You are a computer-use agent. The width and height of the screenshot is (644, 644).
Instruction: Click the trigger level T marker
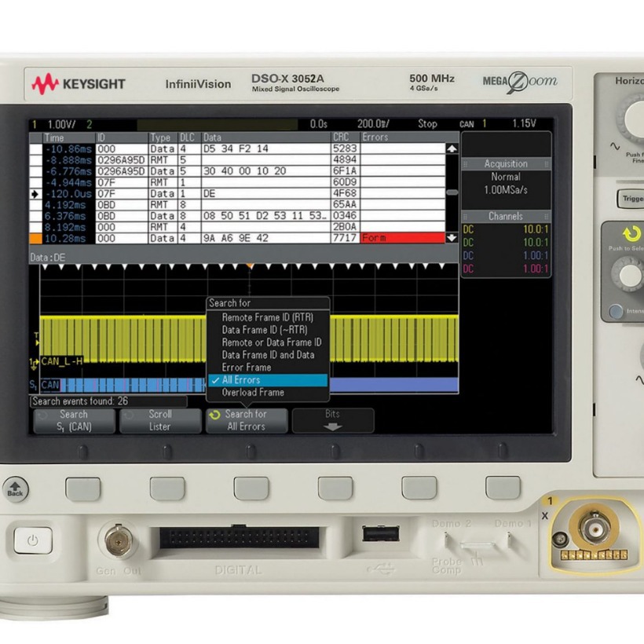tap(37, 339)
